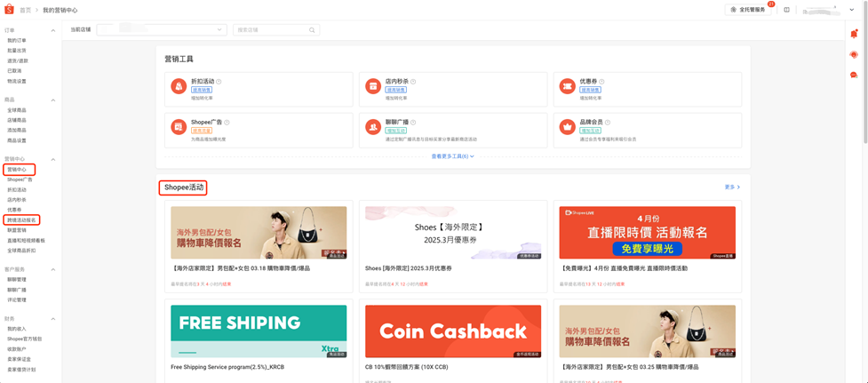The width and height of the screenshot is (868, 383).
Task: Open help tooltip next to 品牌会员
Action: pos(608,123)
